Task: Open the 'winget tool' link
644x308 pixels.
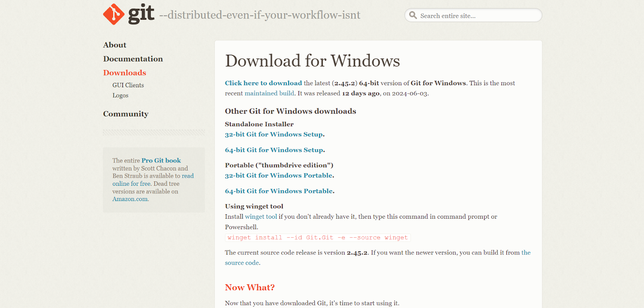Action: (261, 217)
